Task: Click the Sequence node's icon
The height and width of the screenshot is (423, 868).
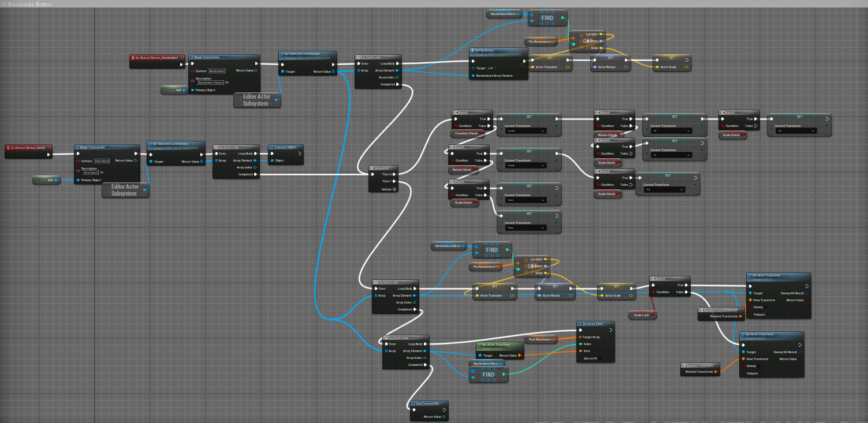Action: coord(372,168)
